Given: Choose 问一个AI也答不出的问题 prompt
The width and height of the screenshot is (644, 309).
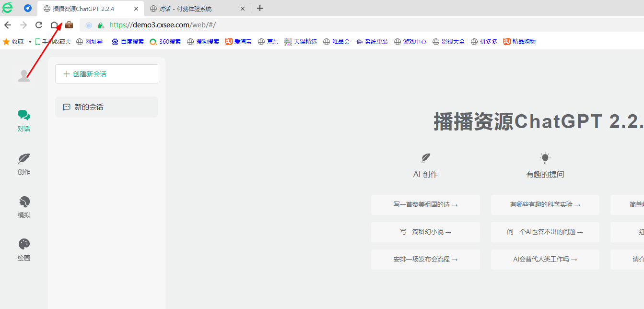Looking at the screenshot, I should [545, 232].
